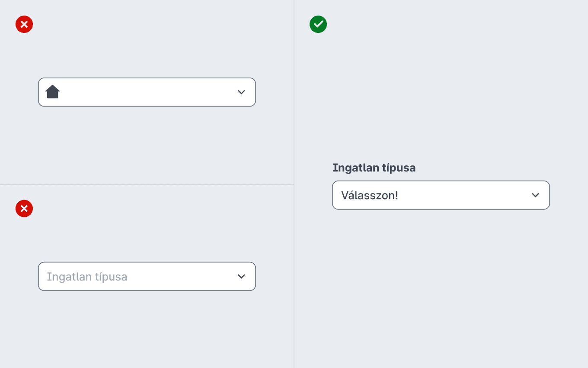Image resolution: width=588 pixels, height=368 pixels.
Task: Click the empty background under the Válasszon! dropdown
Action: click(441, 286)
